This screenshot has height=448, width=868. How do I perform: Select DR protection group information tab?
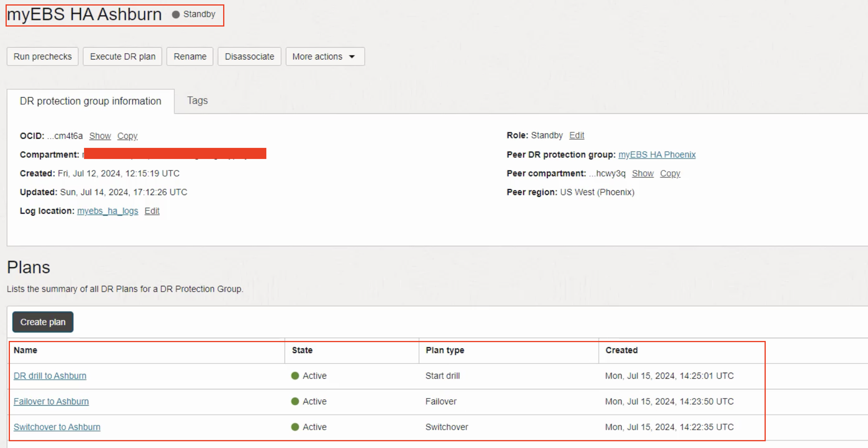90,101
